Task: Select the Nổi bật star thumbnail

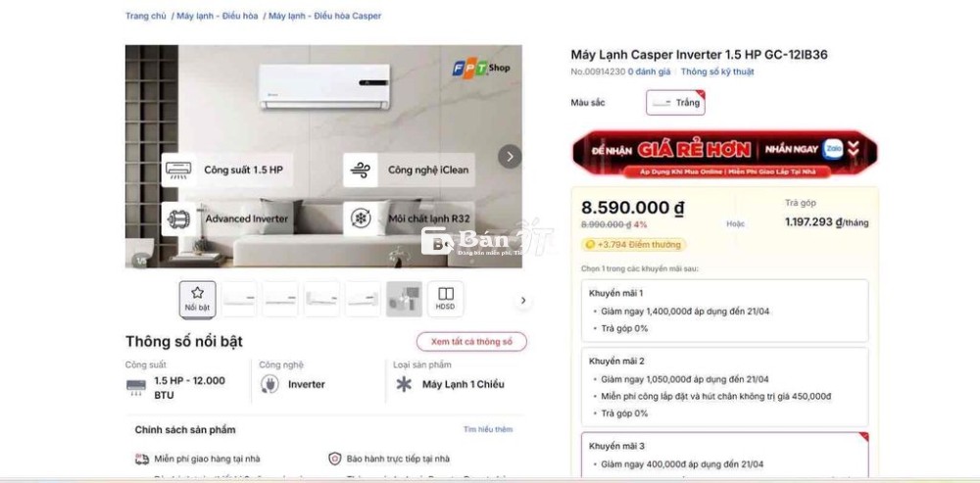Action: (x=198, y=299)
